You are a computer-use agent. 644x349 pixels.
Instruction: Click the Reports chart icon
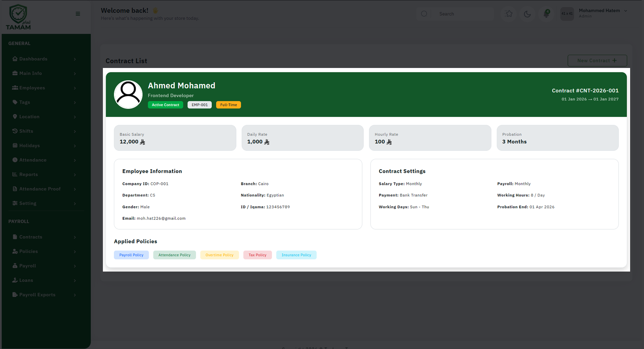point(15,174)
